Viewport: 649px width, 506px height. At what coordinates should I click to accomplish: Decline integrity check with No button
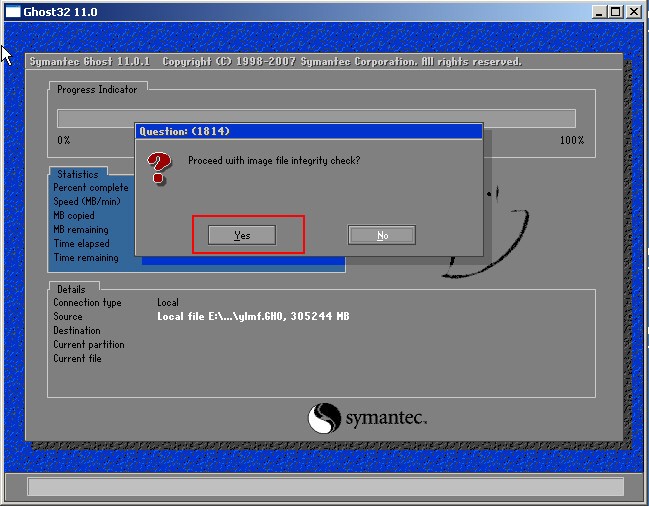382,235
